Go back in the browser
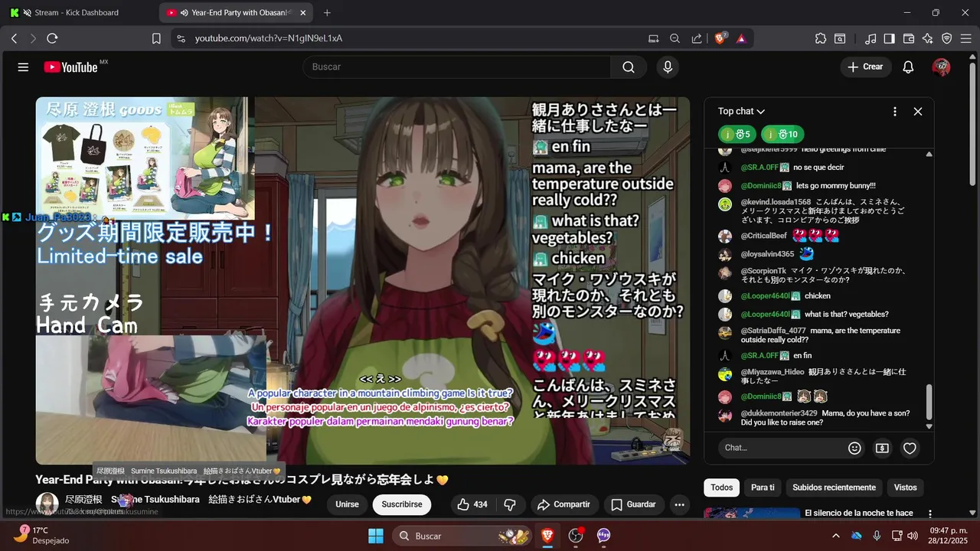980x551 pixels. tap(14, 38)
